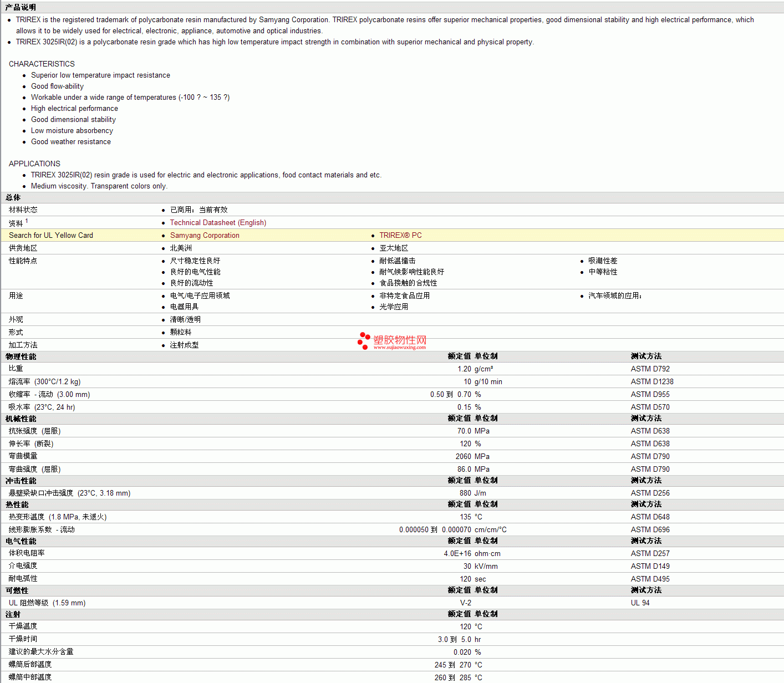Click the 物理性能 section header
The height and width of the screenshot is (683, 784).
[21, 356]
